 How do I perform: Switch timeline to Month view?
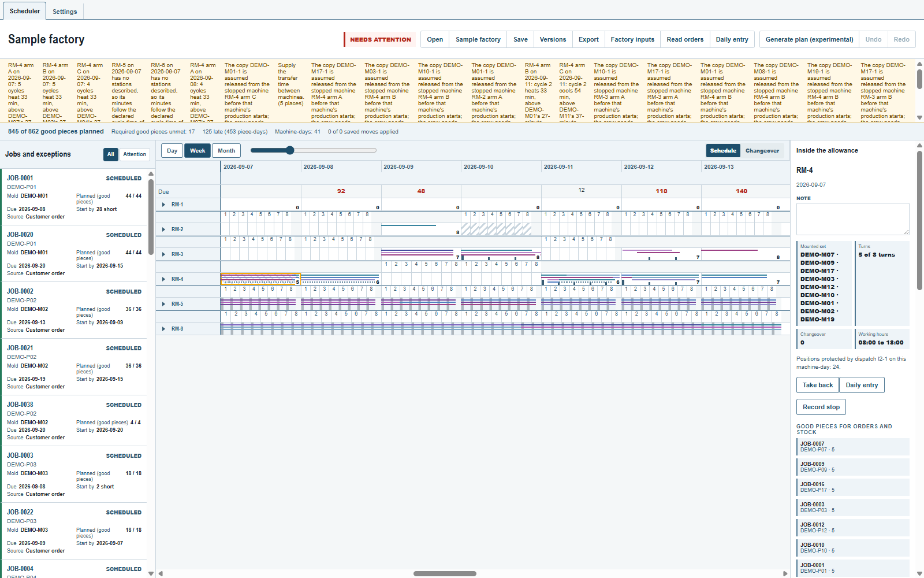point(226,151)
